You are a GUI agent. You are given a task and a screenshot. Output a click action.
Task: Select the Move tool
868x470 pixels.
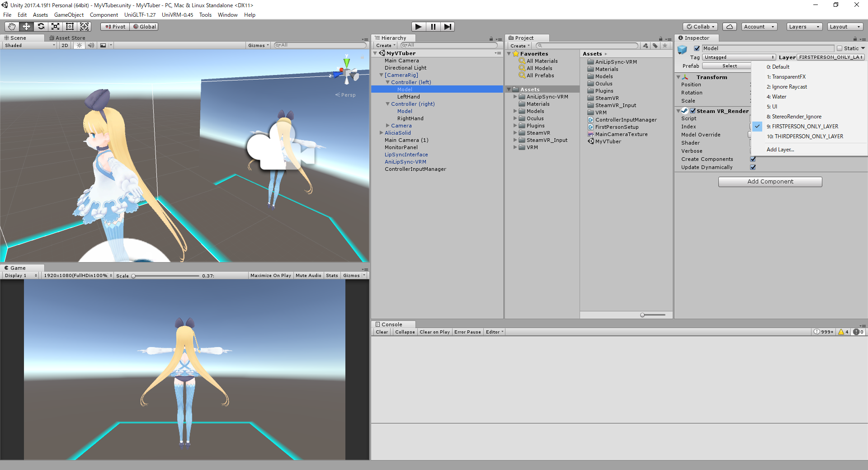26,27
